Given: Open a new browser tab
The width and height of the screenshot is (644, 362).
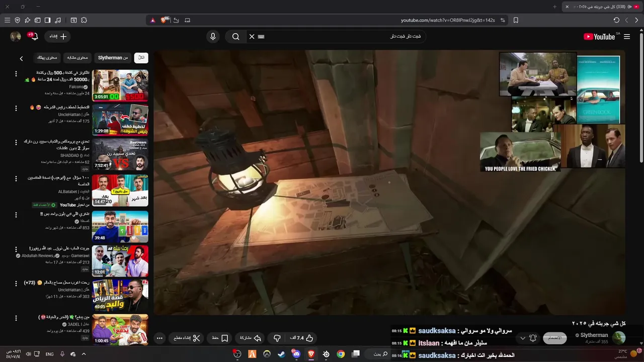Looking at the screenshot, I should click(555, 7).
